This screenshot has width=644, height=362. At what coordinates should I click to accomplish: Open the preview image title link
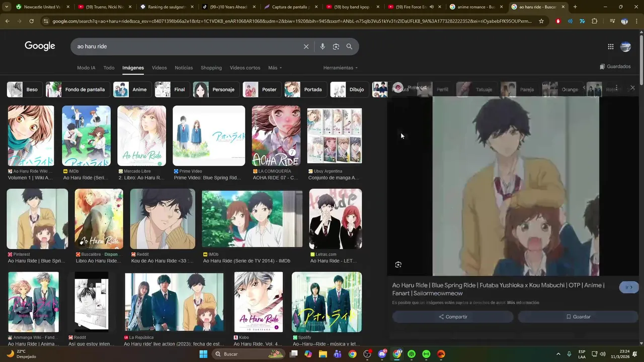(498, 289)
